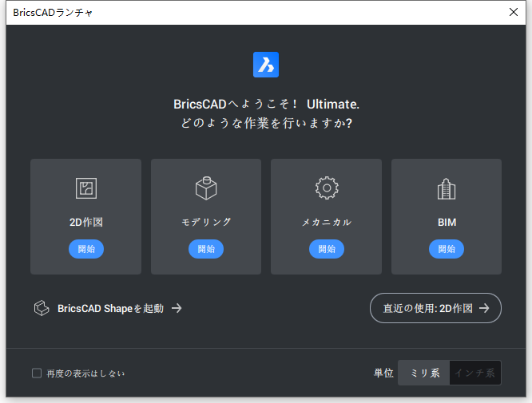The width and height of the screenshot is (532, 403).
Task: Start BIM with its 開始 button
Action: click(x=447, y=249)
